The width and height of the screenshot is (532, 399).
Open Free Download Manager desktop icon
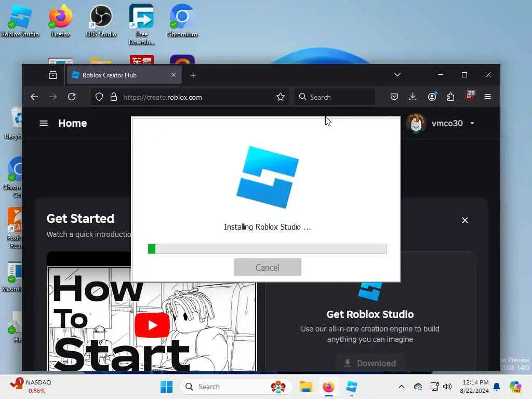141,24
